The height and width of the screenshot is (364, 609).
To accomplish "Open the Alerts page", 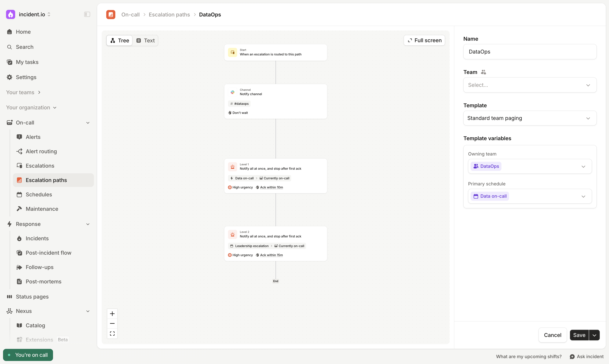I will [33, 137].
